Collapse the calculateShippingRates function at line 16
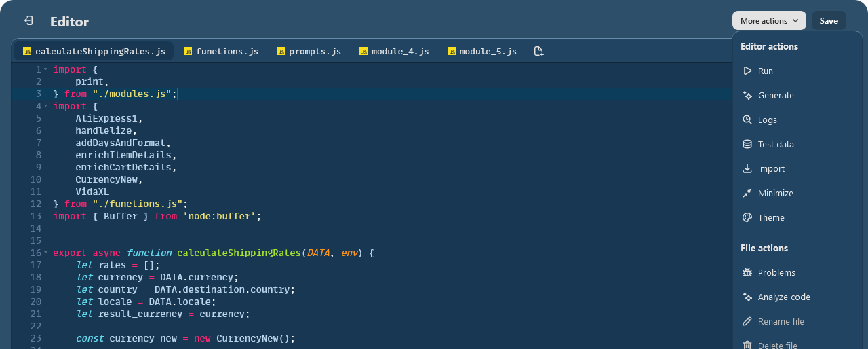The height and width of the screenshot is (349, 868). 46,253
